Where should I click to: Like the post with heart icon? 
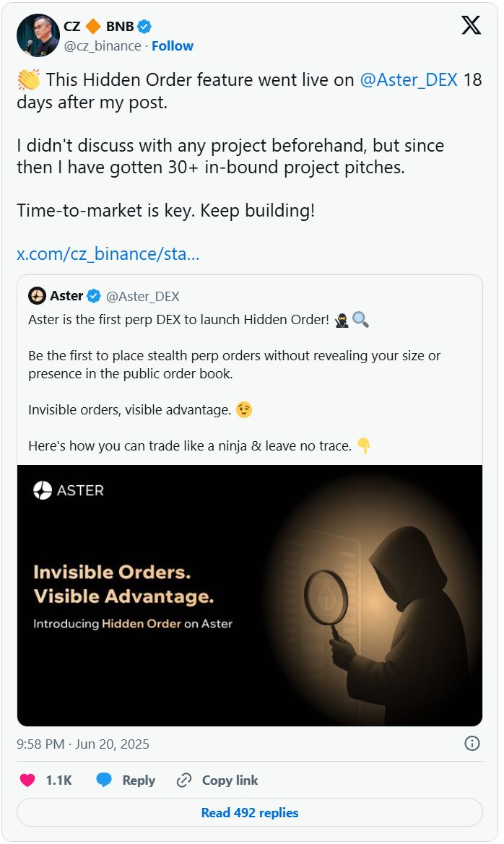point(27,780)
